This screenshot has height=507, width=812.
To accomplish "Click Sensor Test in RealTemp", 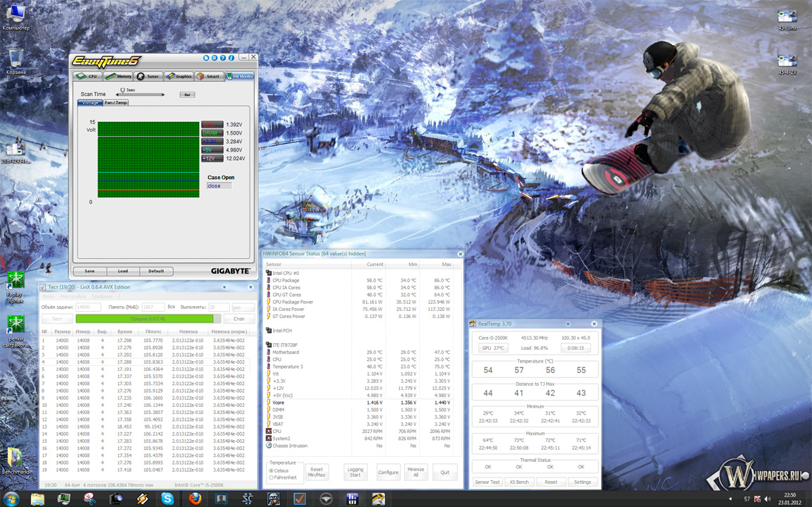I will click(x=487, y=482).
